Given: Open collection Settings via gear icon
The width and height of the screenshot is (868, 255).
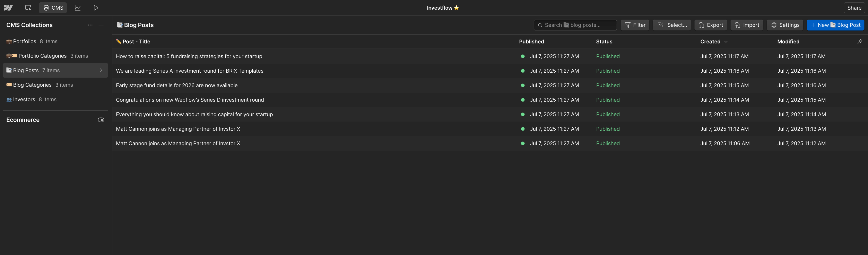Looking at the screenshot, I should 785,25.
